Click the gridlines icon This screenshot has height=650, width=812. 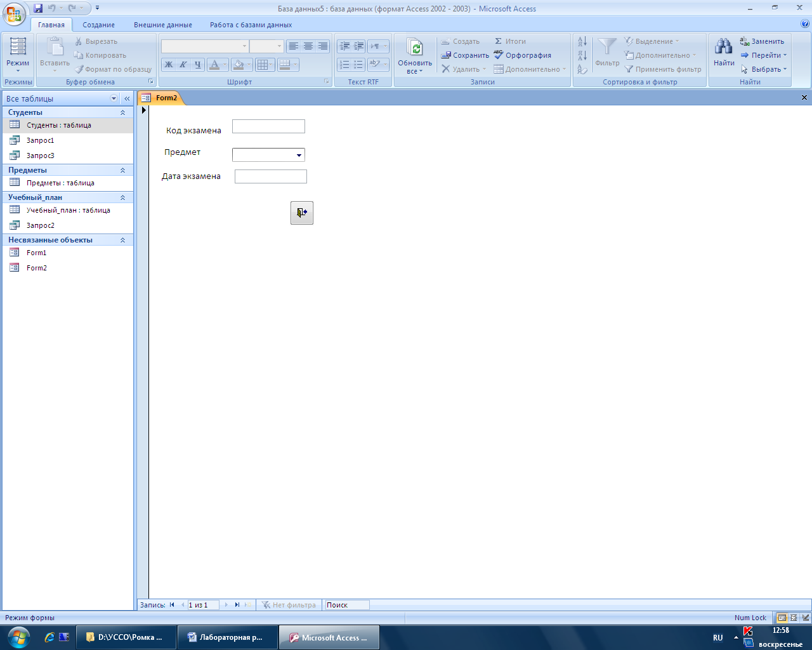[262, 64]
